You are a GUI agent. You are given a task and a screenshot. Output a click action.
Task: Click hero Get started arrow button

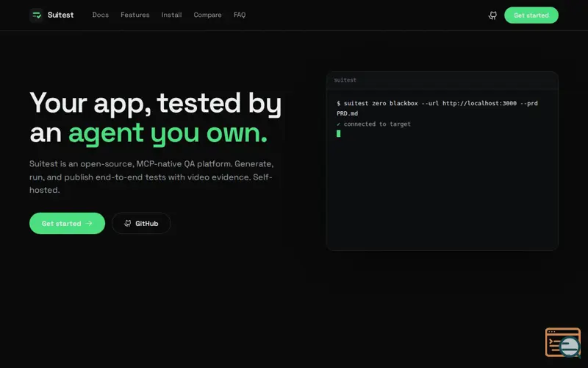click(67, 224)
